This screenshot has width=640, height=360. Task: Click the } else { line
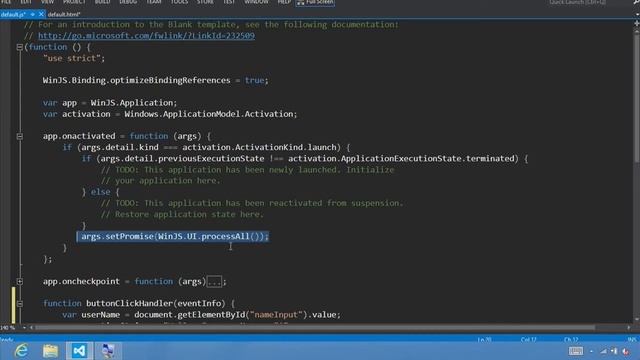click(101, 192)
